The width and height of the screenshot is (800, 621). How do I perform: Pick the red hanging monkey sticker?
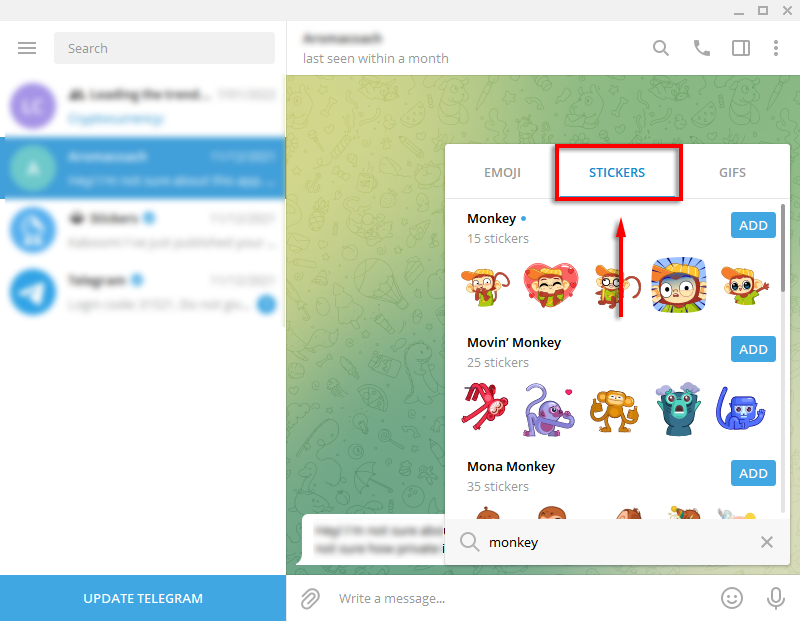point(485,407)
